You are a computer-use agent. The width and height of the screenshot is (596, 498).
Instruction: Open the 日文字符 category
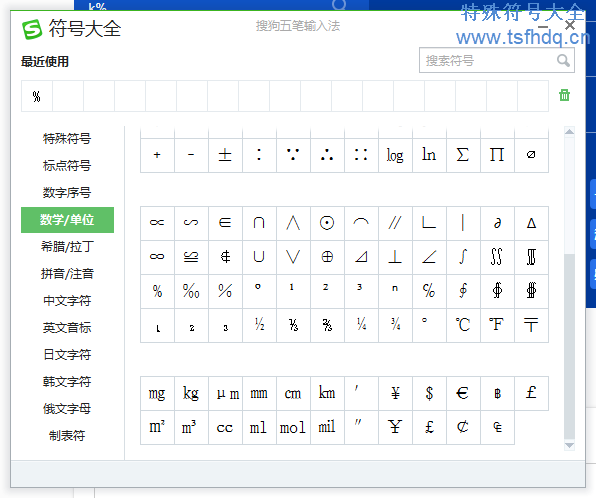point(67,355)
